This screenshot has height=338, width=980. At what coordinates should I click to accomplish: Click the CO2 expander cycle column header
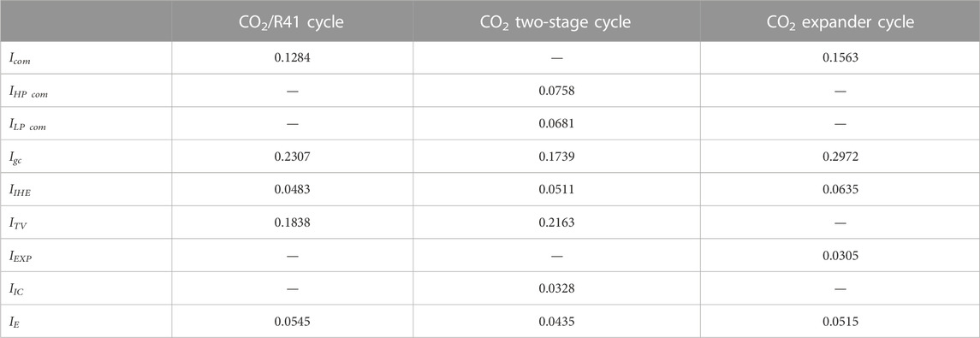[x=840, y=22]
